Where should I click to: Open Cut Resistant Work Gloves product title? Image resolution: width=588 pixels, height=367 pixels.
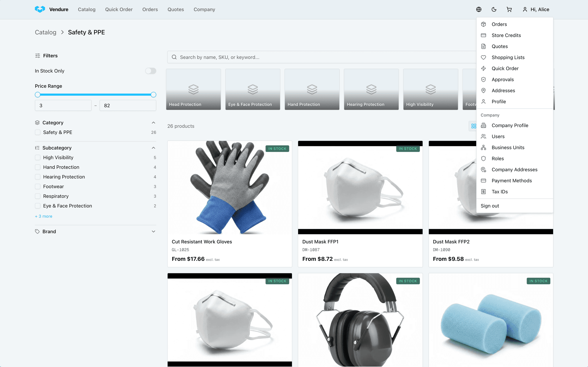point(202,242)
